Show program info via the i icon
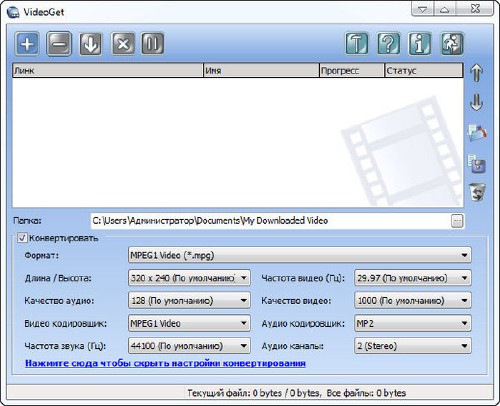Image resolution: width=500 pixels, height=406 pixels. [x=419, y=43]
